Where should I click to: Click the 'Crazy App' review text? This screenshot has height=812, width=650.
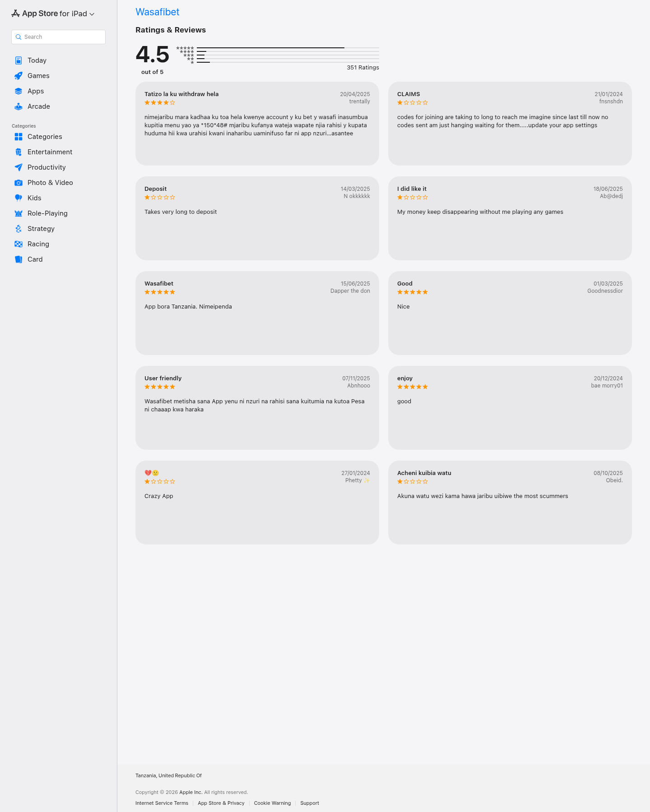[x=159, y=496]
